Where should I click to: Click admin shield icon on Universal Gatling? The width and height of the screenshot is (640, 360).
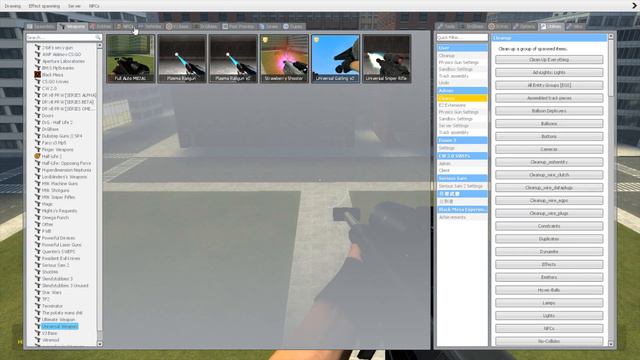pyautogui.click(x=316, y=40)
